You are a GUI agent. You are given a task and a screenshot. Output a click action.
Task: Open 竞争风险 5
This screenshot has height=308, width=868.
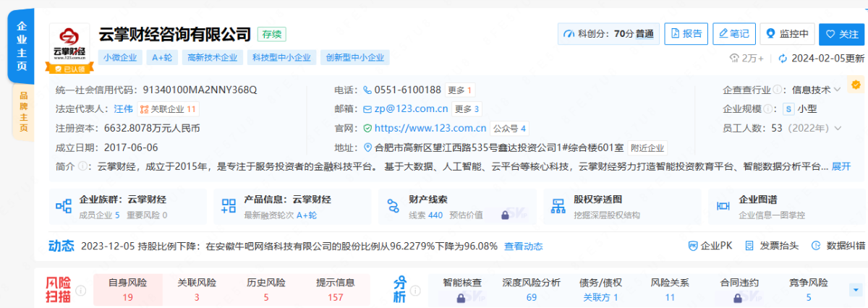tap(808, 289)
